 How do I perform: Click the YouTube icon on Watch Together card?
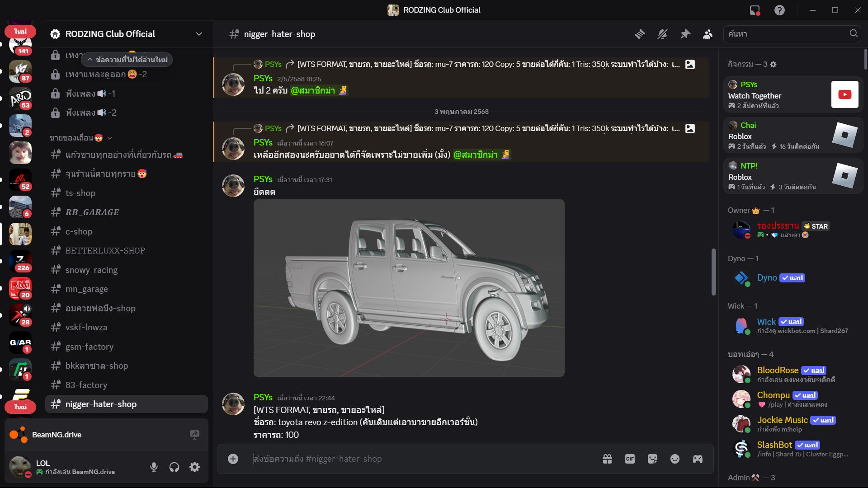point(844,94)
